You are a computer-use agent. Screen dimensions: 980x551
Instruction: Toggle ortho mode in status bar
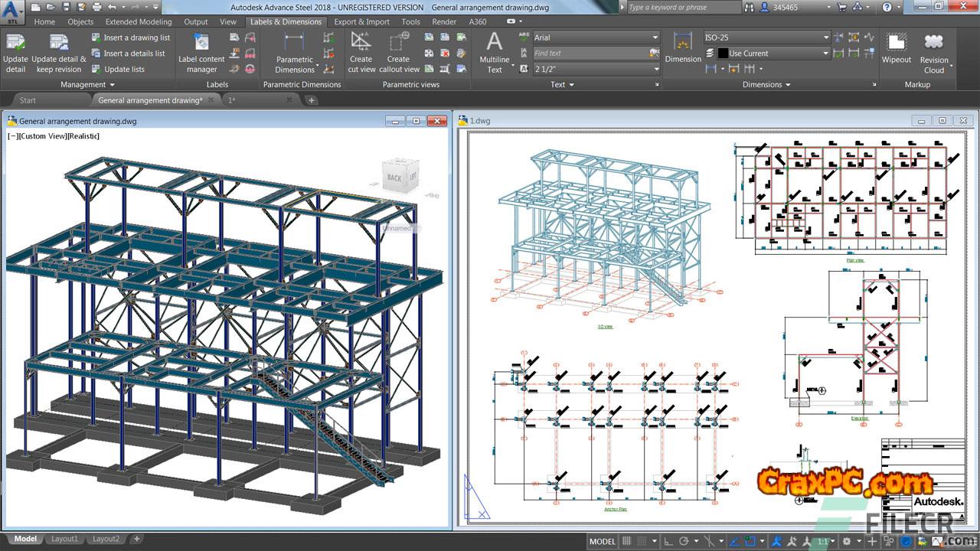click(x=668, y=541)
